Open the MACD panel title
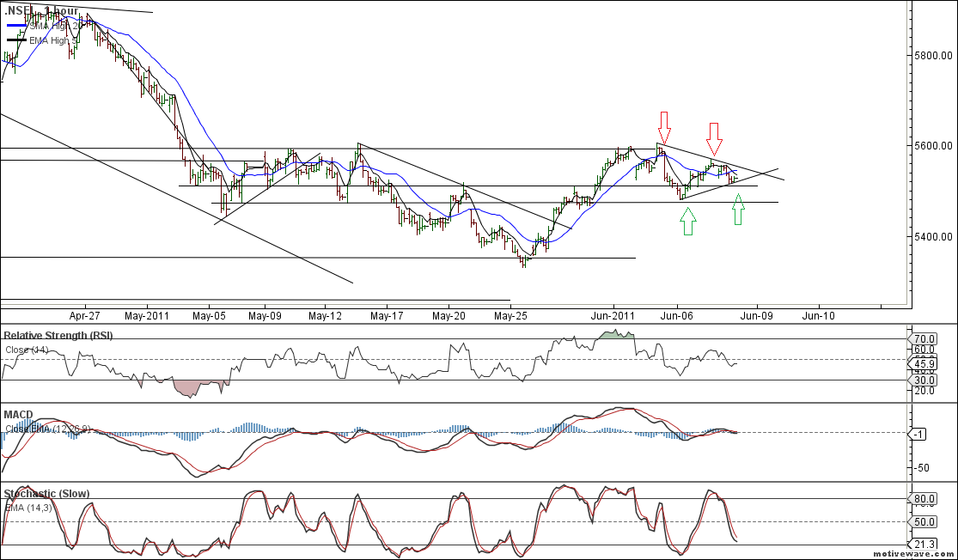 tap(18, 415)
